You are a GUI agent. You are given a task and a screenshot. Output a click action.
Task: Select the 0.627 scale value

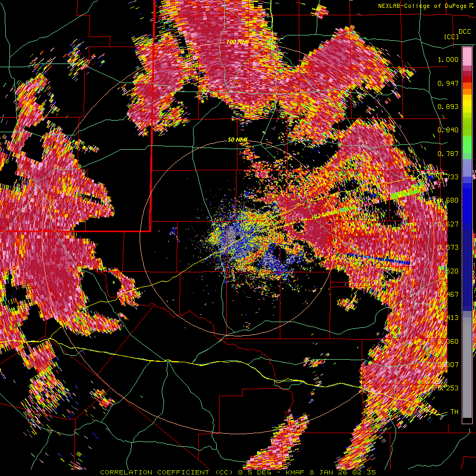(448, 224)
